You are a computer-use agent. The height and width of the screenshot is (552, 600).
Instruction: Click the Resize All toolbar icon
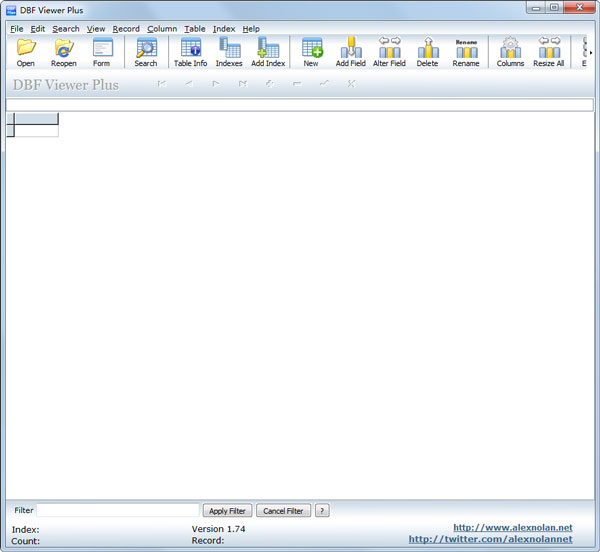549,52
